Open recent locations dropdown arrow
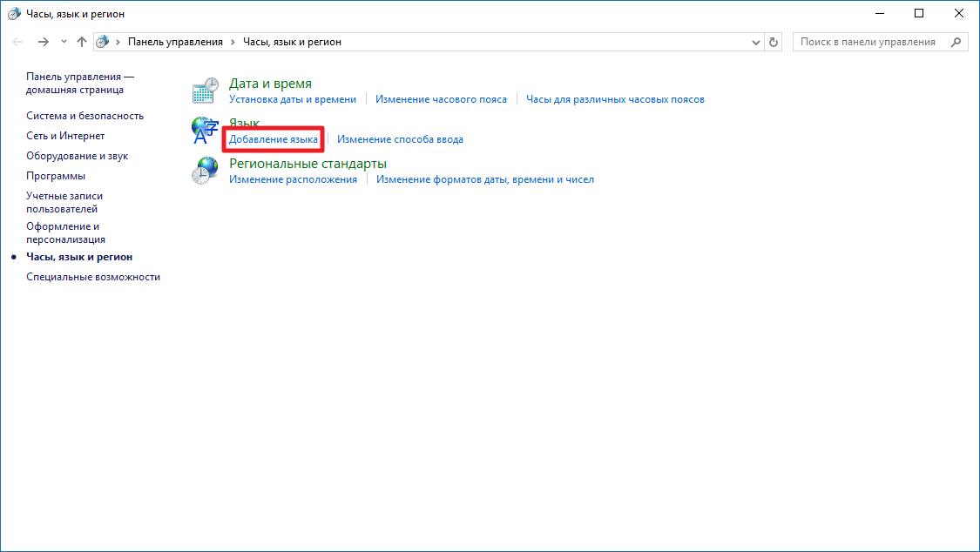The height and width of the screenshot is (552, 980). pos(64,42)
